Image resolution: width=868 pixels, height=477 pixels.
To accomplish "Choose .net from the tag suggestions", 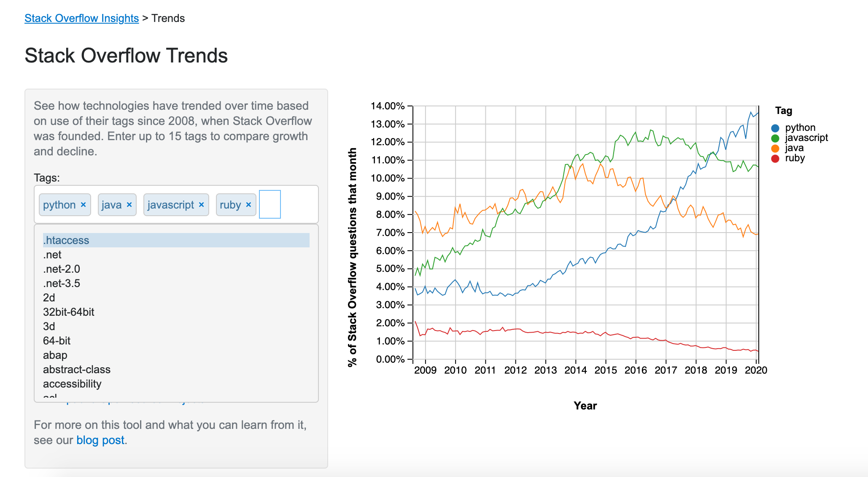I will click(x=176, y=255).
